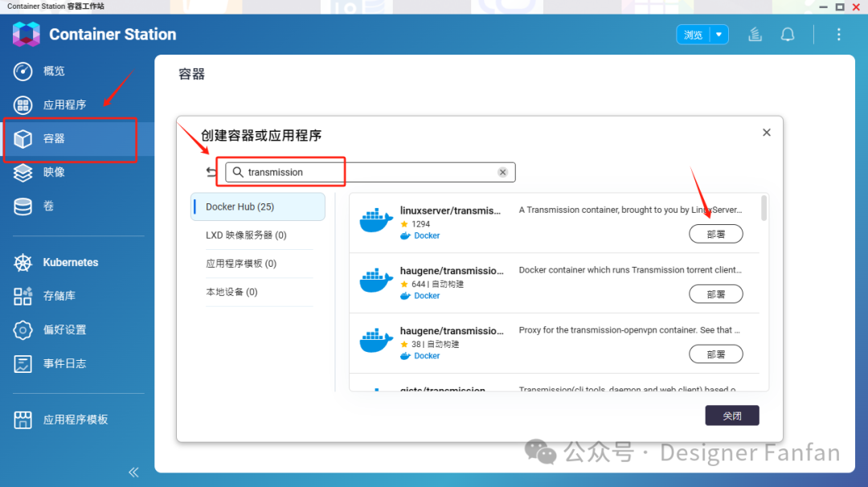Open the 卷 volumes database icon
Image resolution: width=868 pixels, height=487 pixels.
point(23,207)
